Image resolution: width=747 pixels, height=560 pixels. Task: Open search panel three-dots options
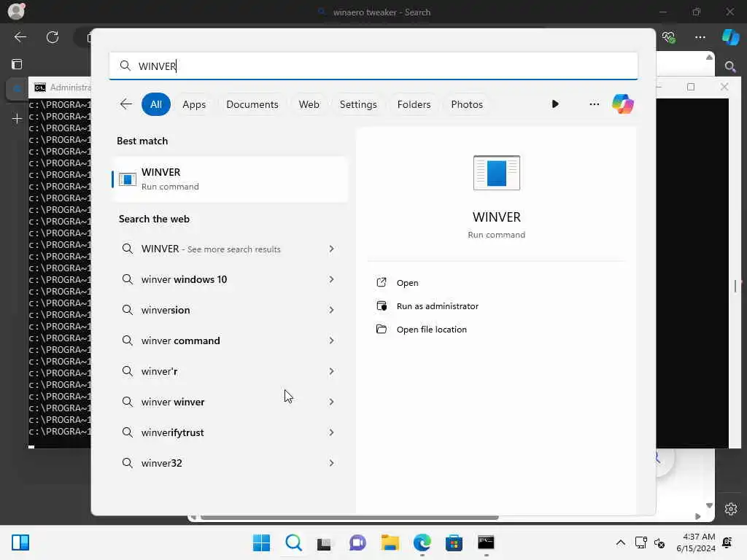[x=594, y=104]
